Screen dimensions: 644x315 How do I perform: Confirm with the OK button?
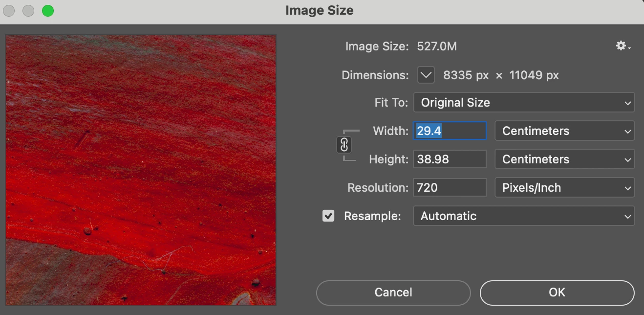557,292
